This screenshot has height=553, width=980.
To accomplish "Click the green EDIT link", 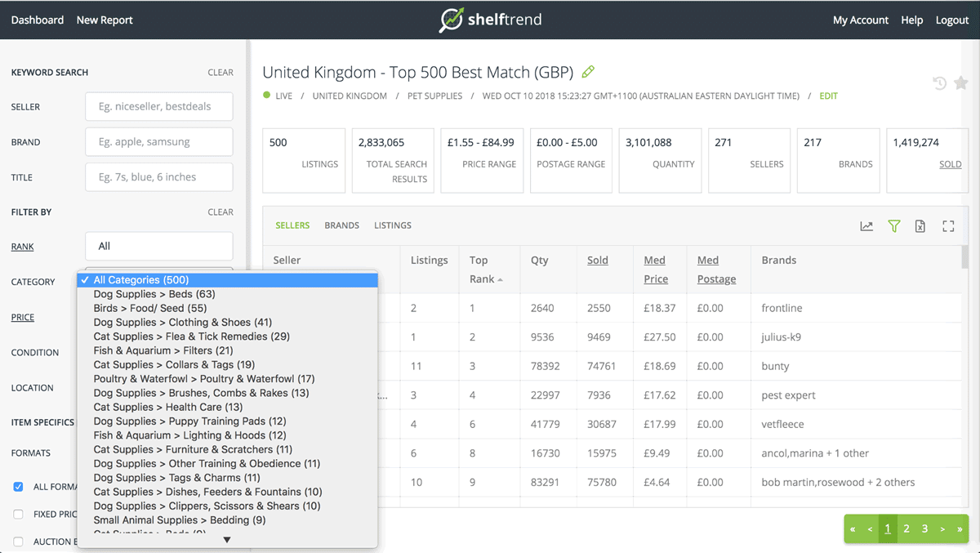I will pos(829,96).
